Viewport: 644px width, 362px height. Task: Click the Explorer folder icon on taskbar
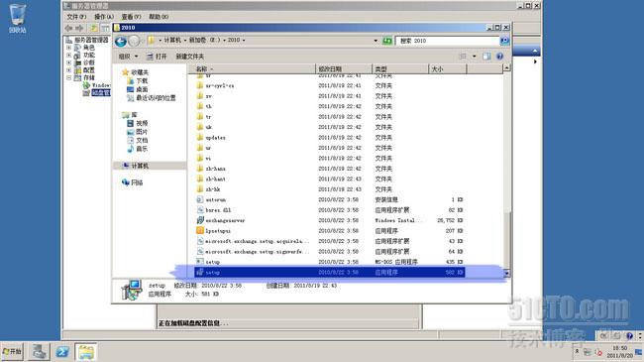(86, 352)
